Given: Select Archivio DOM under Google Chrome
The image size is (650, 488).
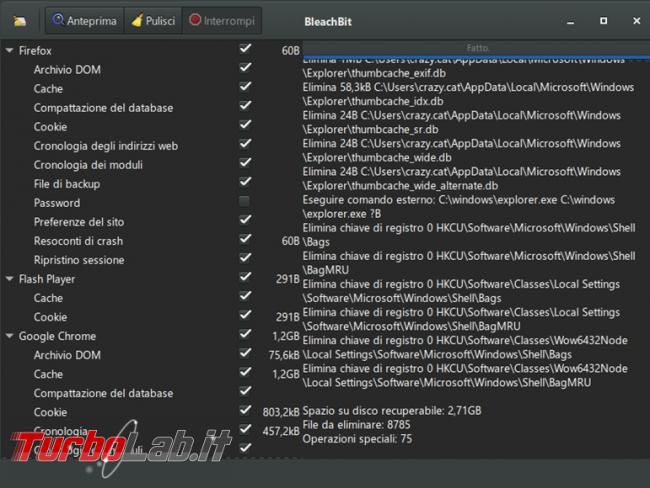Looking at the screenshot, I should [x=67, y=355].
